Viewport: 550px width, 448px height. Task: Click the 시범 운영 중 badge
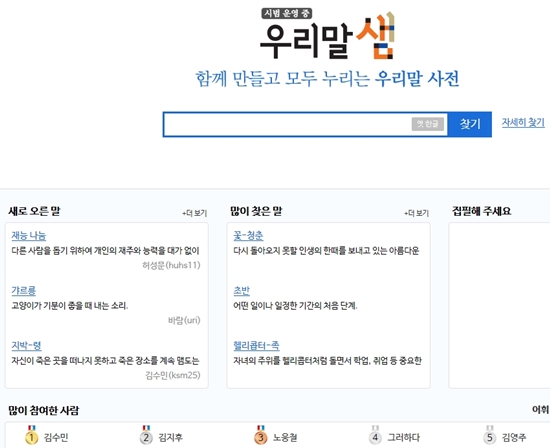pyautogui.click(x=287, y=13)
